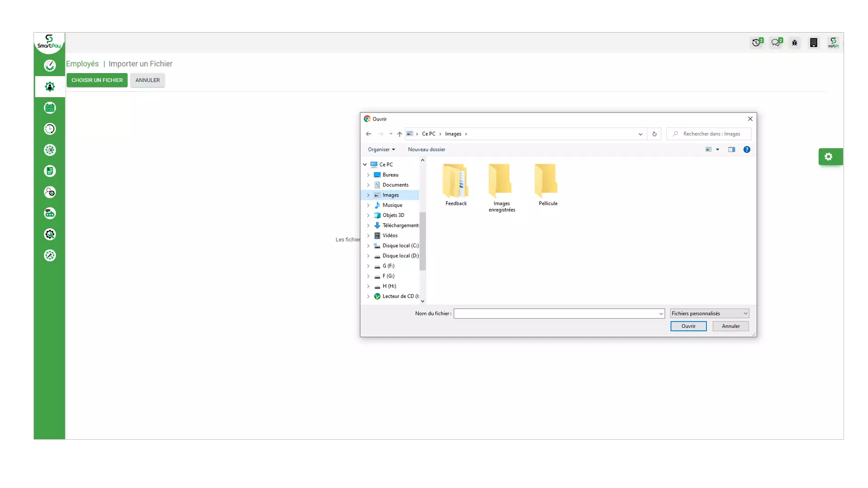Image resolution: width=868 pixels, height=488 pixels.
Task: Collapse the Ce PC tree node
Action: (365, 164)
